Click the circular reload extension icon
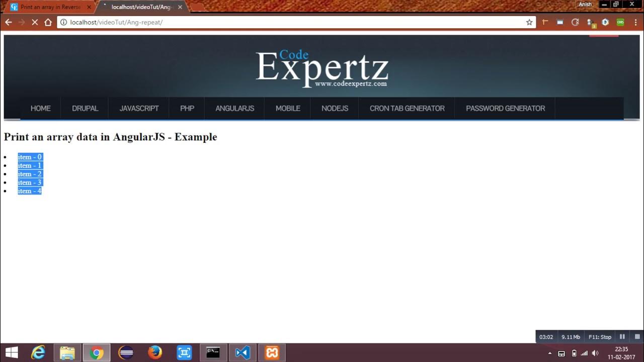644x362 pixels. (x=575, y=22)
